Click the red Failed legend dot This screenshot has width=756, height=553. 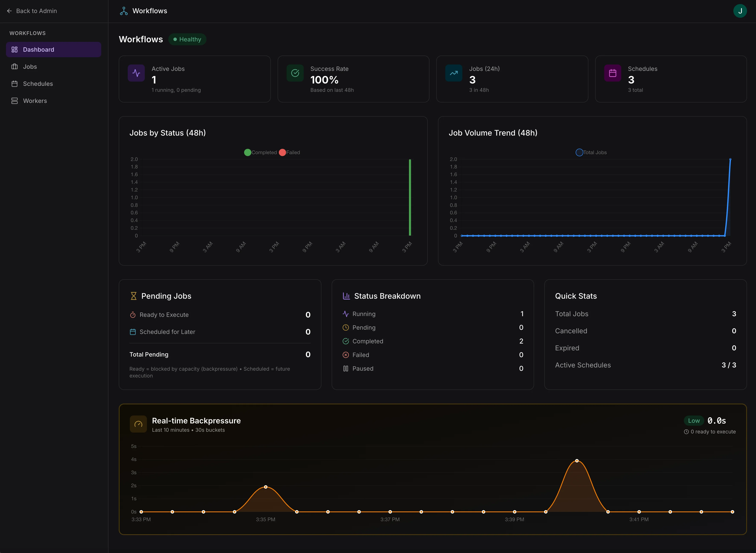pyautogui.click(x=282, y=152)
